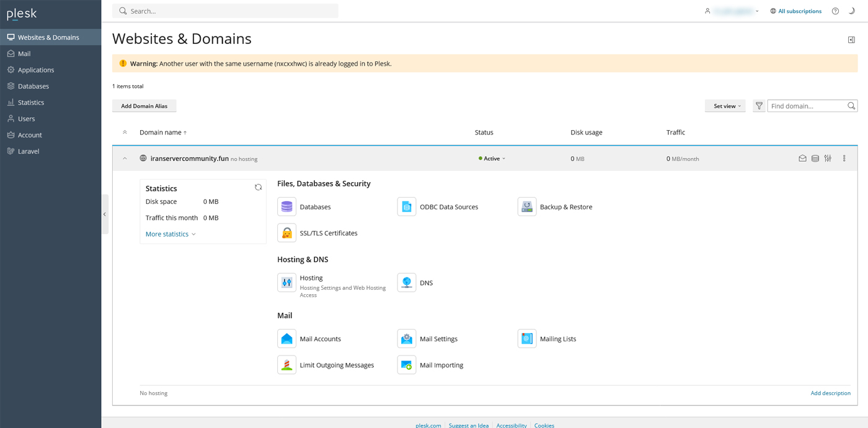Focus the Find domain search field

(807, 106)
